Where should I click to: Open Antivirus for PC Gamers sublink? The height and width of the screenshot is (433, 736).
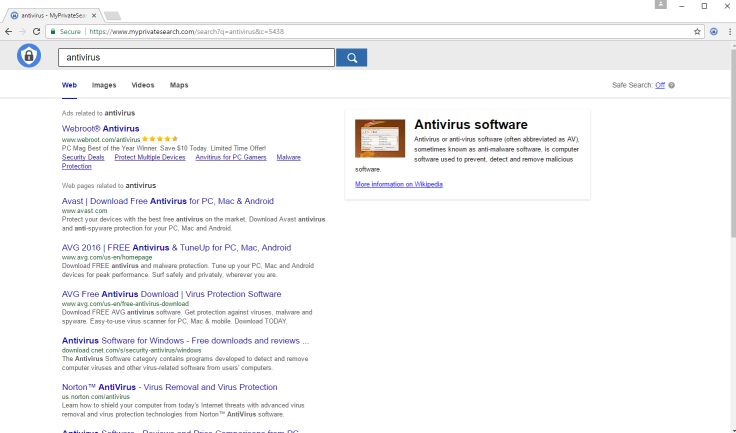231,157
